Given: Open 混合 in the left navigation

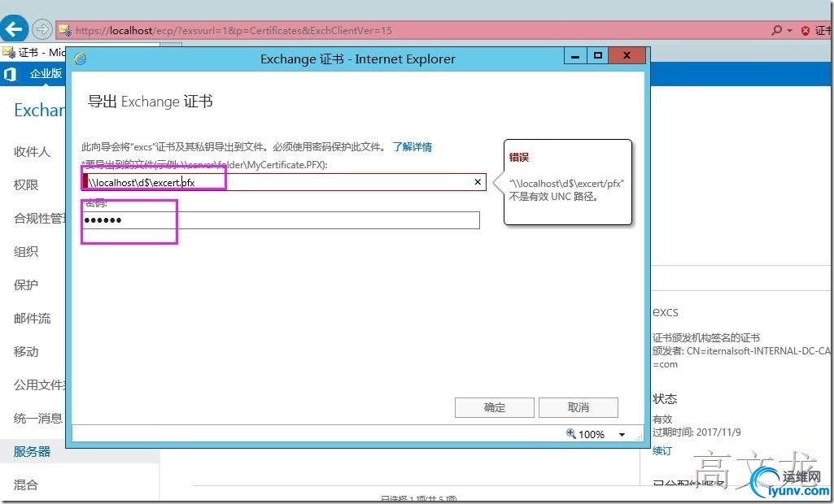Looking at the screenshot, I should 26,484.
